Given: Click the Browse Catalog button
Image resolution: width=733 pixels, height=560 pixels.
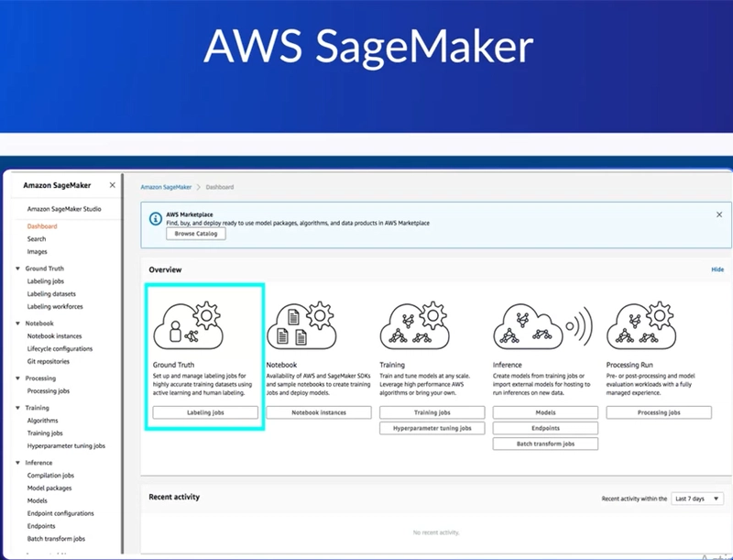Looking at the screenshot, I should click(x=196, y=234).
